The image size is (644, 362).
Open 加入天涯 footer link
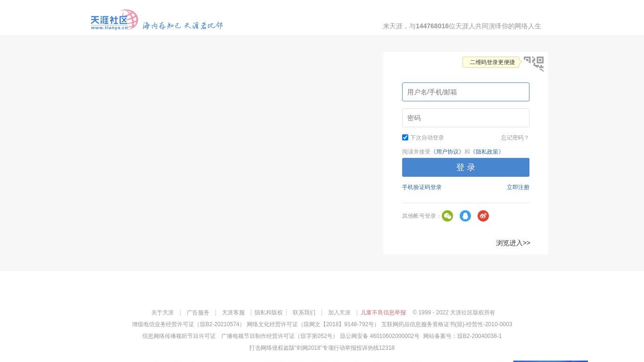(339, 313)
